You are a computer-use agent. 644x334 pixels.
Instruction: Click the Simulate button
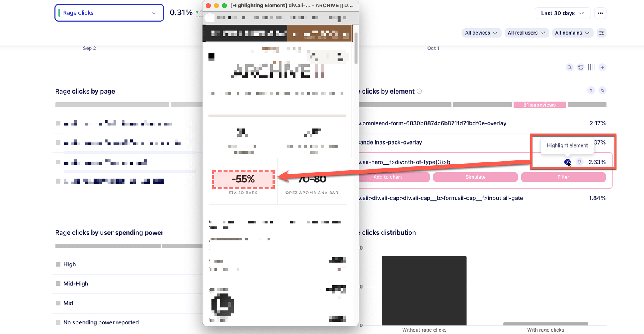pyautogui.click(x=475, y=177)
